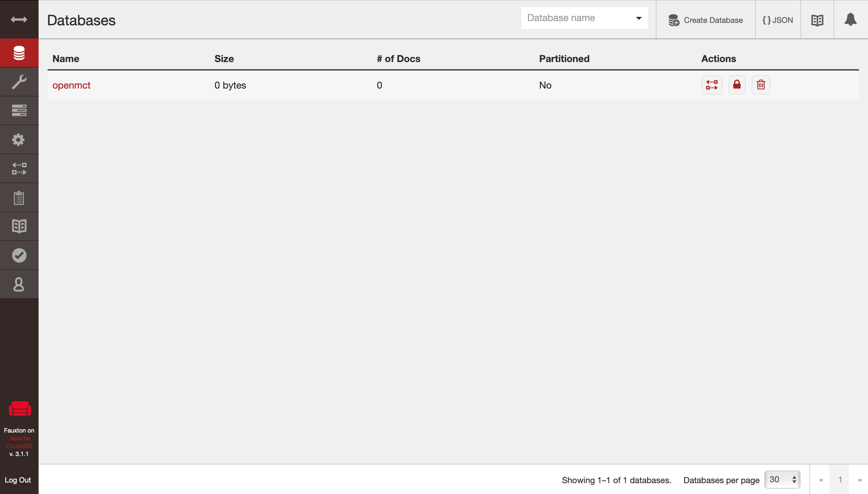The height and width of the screenshot is (494, 868).
Task: Replicate openmct using its replicate action icon
Action: [x=712, y=85]
